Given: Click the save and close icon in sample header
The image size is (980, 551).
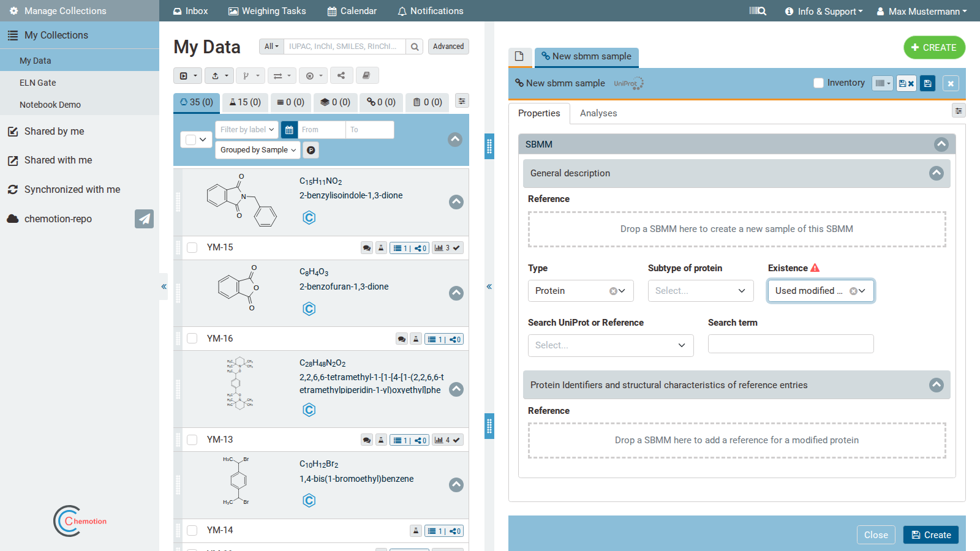Looking at the screenshot, I should 907,83.
